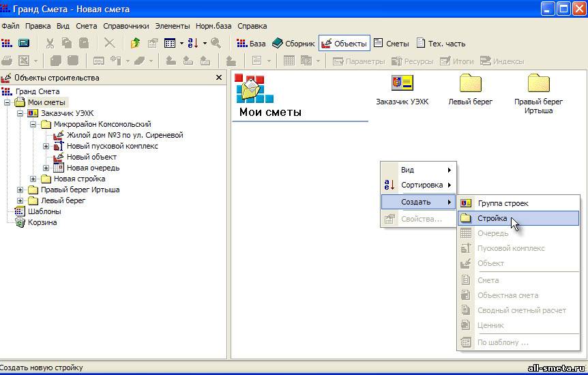Open the calculator toolbar icon
Image resolution: width=588 pixels, height=375 pixels.
click(x=24, y=43)
